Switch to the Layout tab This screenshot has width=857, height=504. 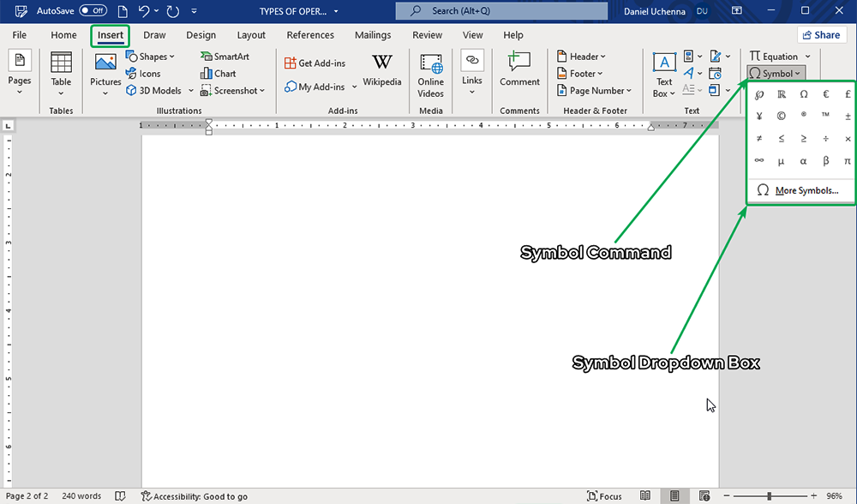(251, 35)
